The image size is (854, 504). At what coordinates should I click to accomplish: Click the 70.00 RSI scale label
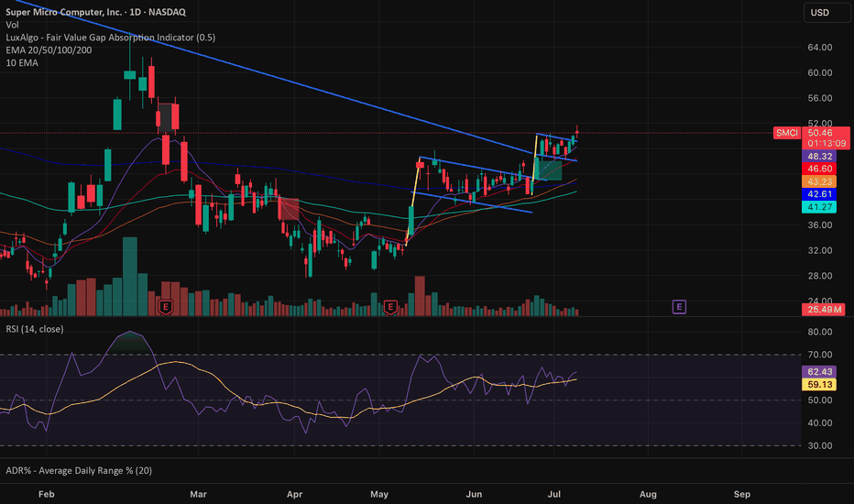820,355
